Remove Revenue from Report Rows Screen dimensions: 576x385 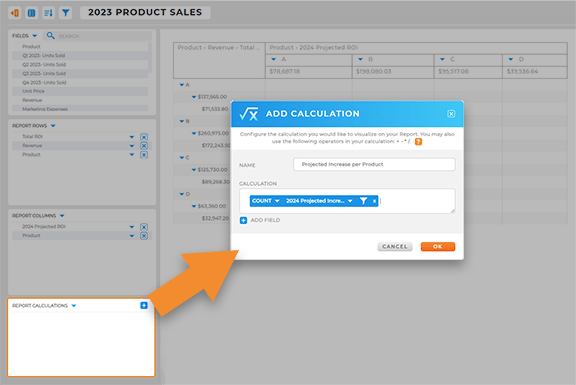(x=144, y=146)
